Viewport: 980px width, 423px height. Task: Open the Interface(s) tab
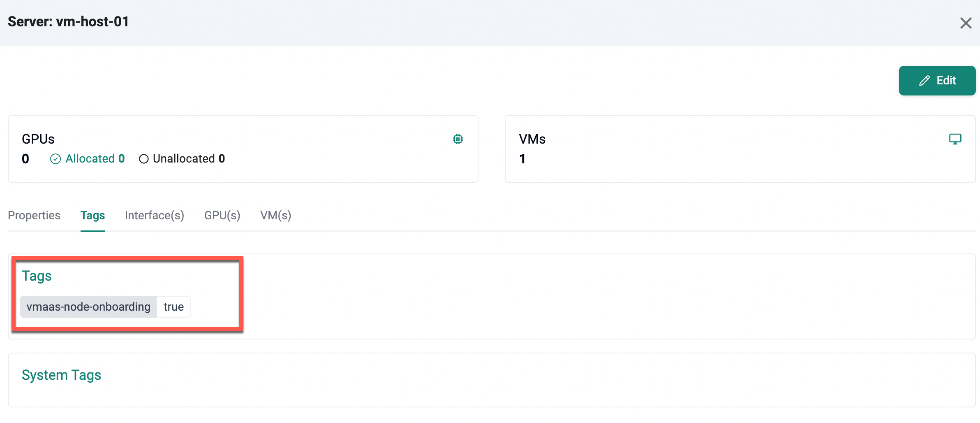(x=154, y=215)
